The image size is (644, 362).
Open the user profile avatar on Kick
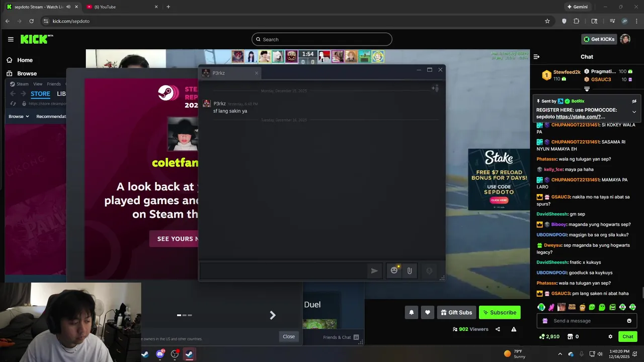(x=625, y=39)
